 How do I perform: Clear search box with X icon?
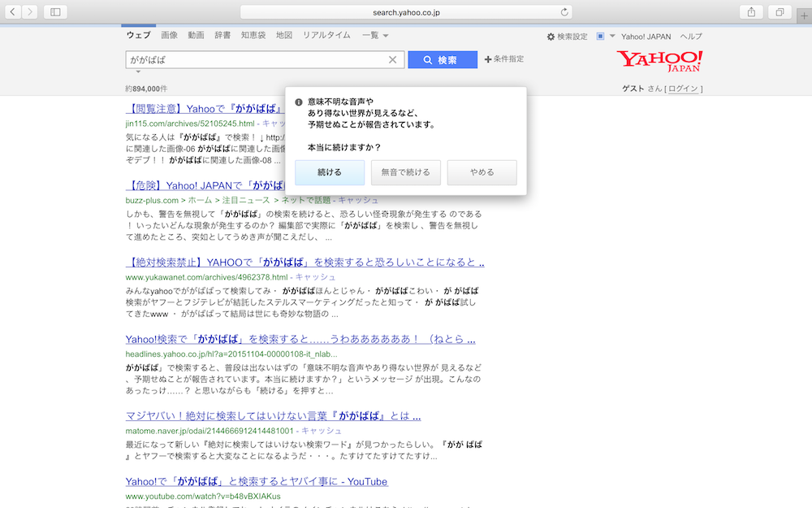pos(393,60)
